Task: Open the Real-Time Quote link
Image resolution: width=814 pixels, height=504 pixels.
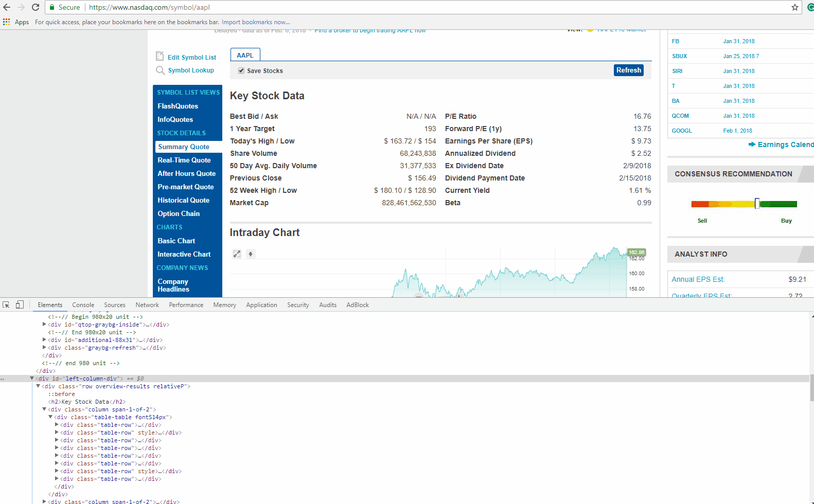Action: 184,160
